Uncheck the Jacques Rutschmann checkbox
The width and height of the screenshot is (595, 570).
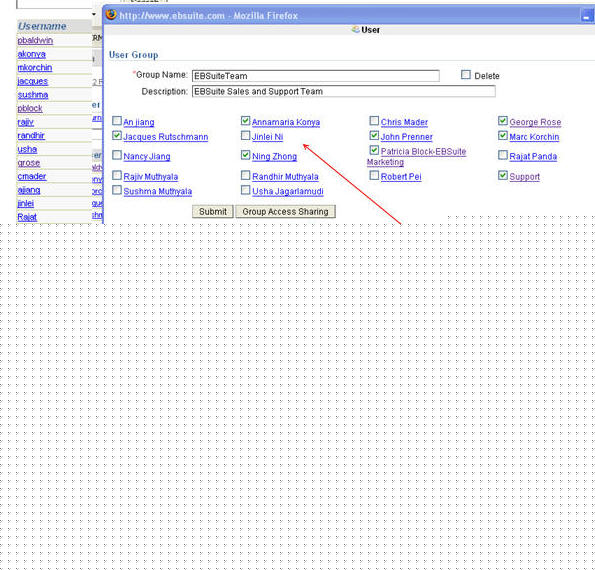tap(117, 135)
